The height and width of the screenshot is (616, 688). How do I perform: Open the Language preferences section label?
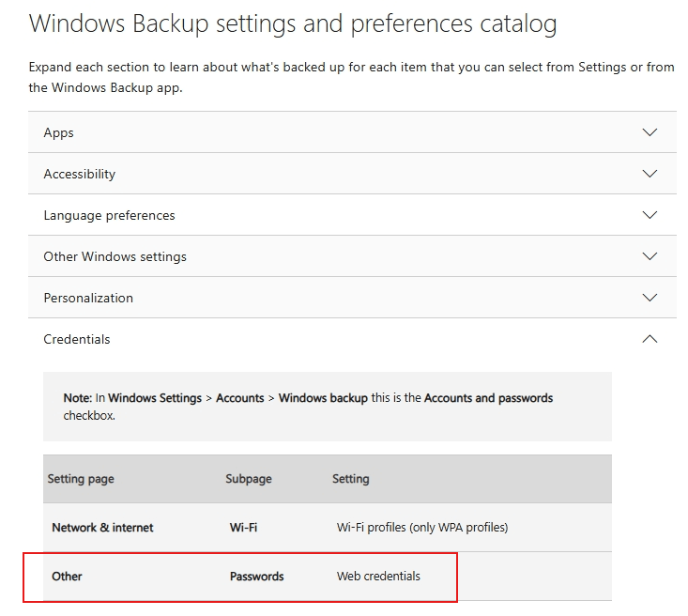point(109,215)
